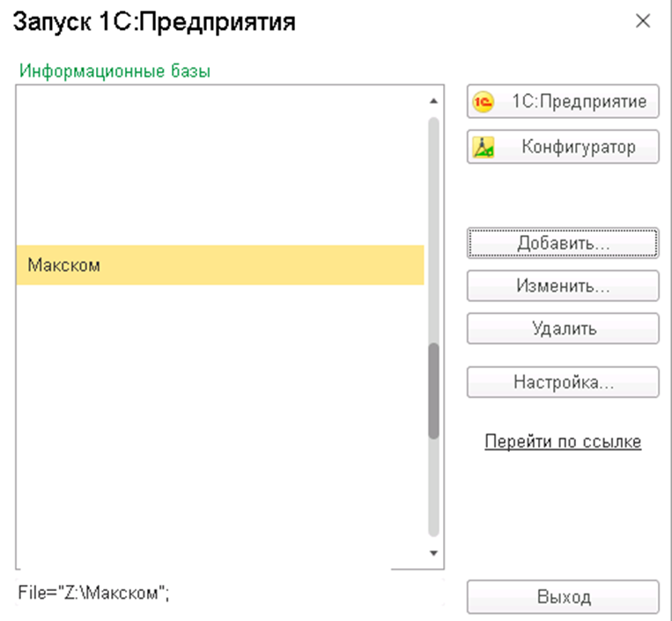This screenshot has width=672, height=621.
Task: Open the Конфигуратор button
Action: point(563,147)
